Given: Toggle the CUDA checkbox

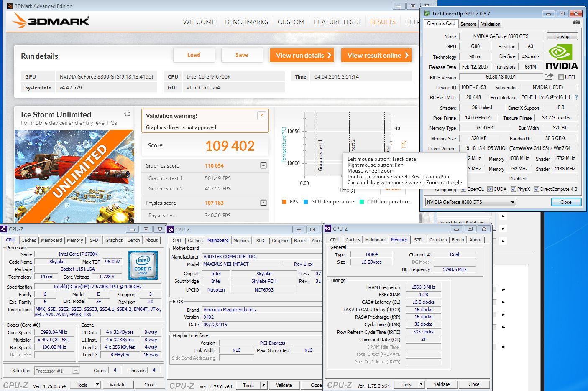Looking at the screenshot, I should click(x=490, y=189).
